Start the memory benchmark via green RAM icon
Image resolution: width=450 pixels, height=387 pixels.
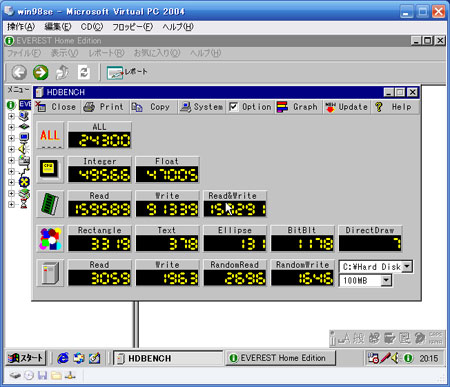(50, 204)
